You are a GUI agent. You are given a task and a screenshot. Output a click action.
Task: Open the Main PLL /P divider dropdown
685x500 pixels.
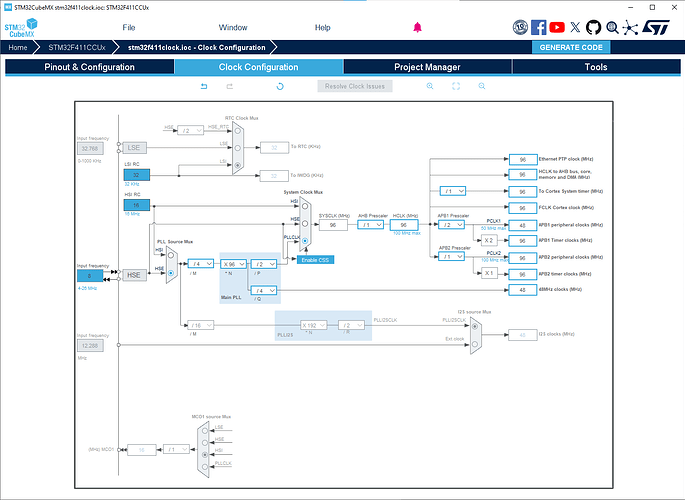coord(264,264)
